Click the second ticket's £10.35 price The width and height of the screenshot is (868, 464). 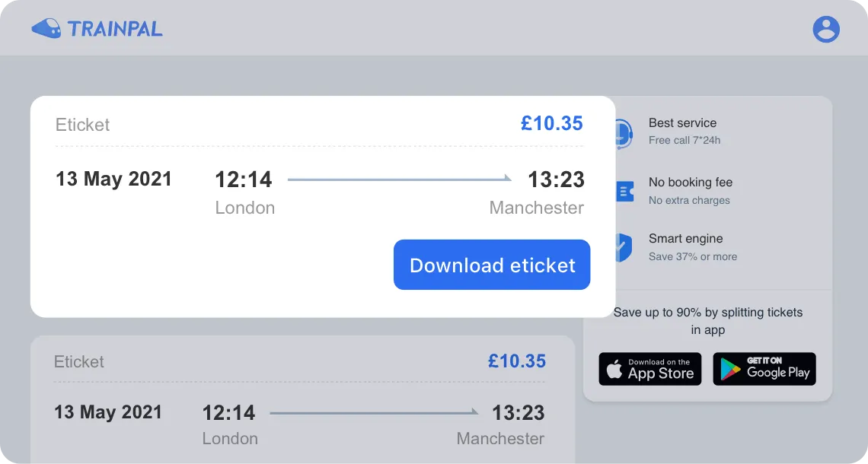517,361
